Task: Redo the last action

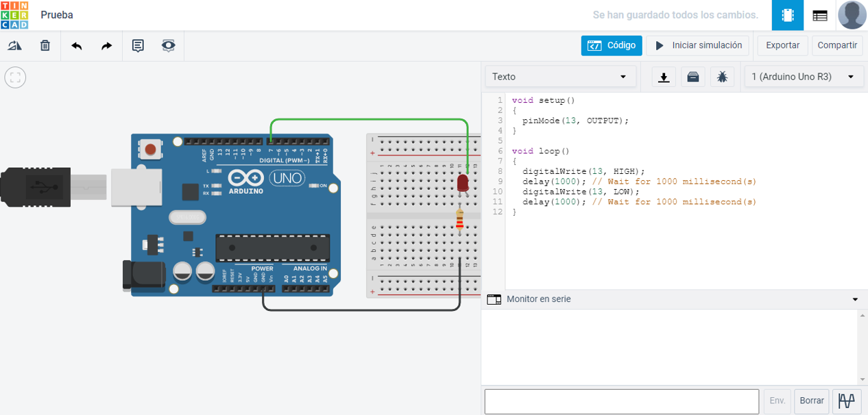Action: click(106, 46)
